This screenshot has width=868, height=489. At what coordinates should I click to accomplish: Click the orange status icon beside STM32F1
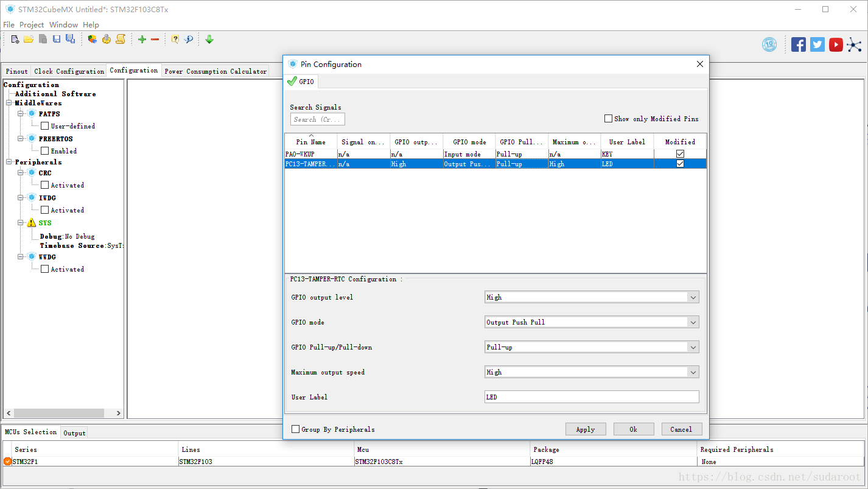tap(7, 462)
